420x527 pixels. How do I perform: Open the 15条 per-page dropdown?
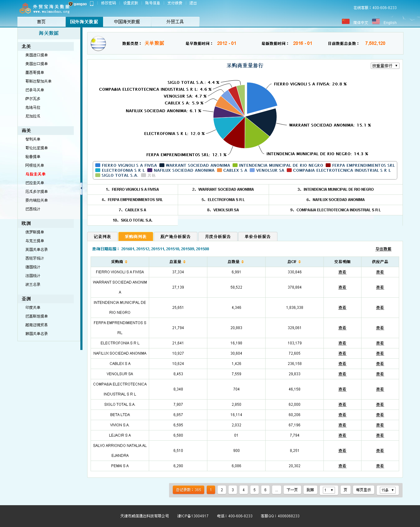(x=388, y=490)
